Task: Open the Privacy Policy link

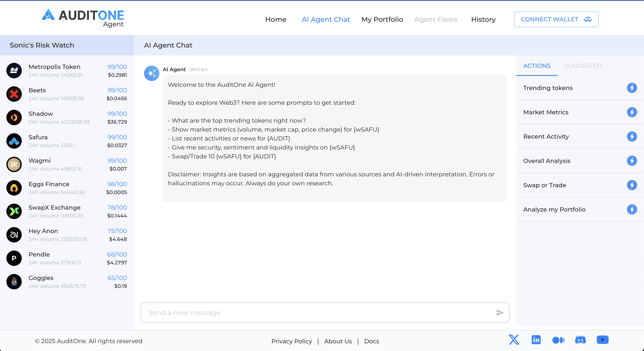Action: tap(292, 341)
